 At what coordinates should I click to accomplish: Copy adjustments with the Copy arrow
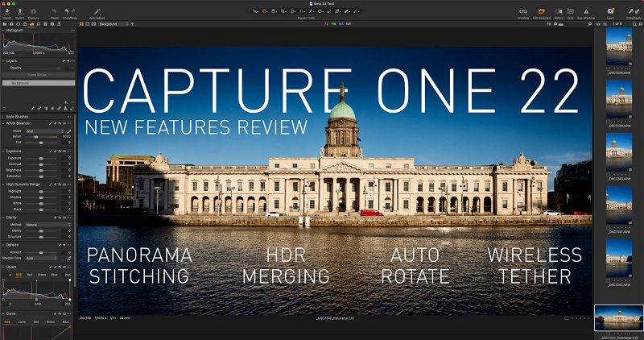631,12
